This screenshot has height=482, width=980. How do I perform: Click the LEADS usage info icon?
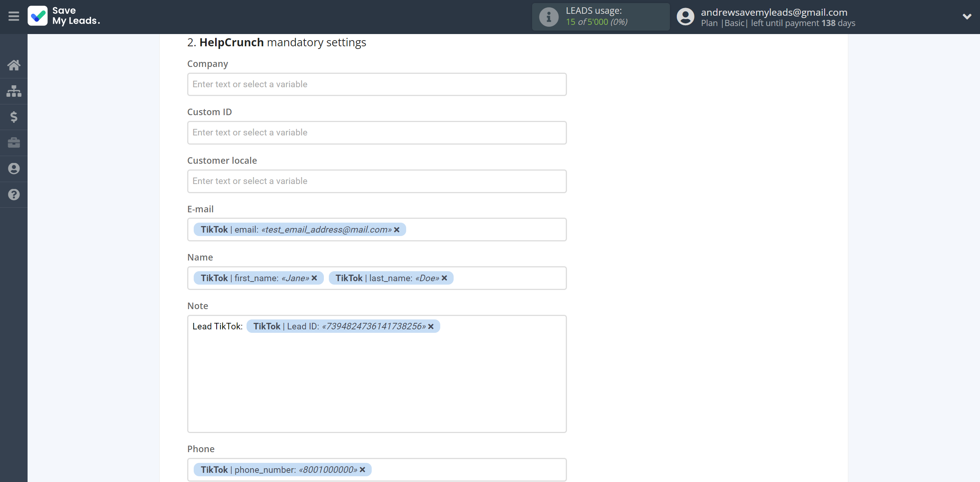pyautogui.click(x=549, y=17)
